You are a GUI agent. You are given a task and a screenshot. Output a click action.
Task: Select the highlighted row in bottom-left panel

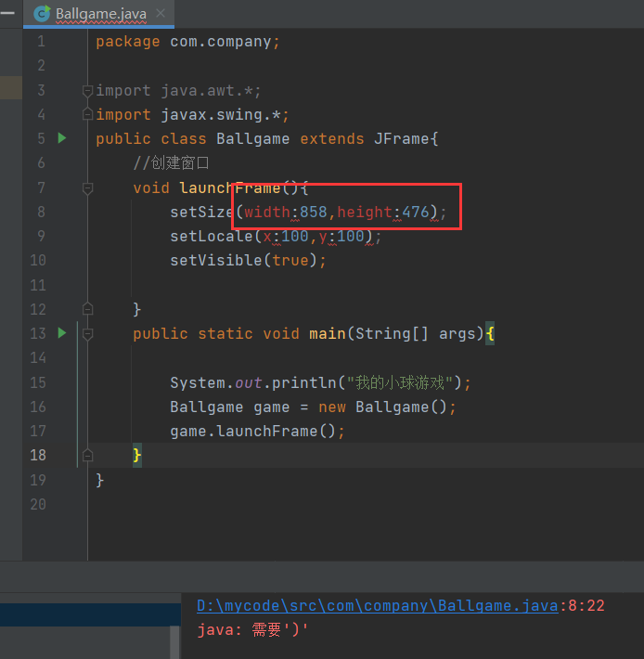point(90,614)
